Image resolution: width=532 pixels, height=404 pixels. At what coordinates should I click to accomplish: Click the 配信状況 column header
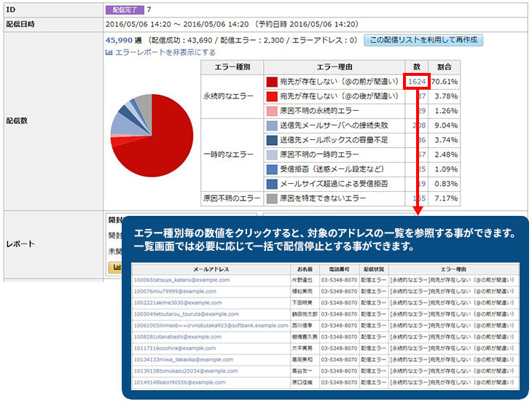374,269
